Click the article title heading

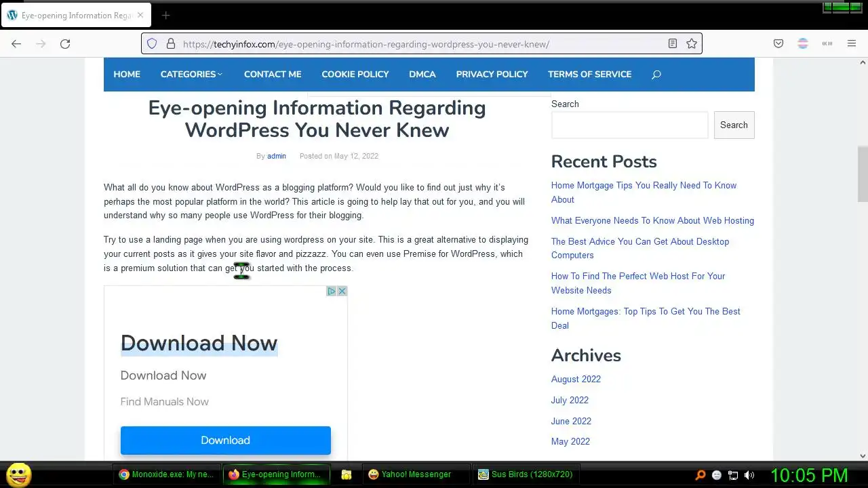(317, 119)
